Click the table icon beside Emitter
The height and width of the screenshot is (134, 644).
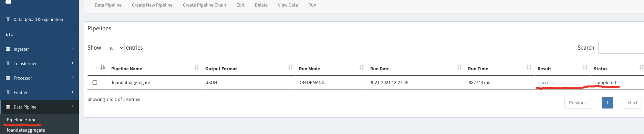coord(8,92)
